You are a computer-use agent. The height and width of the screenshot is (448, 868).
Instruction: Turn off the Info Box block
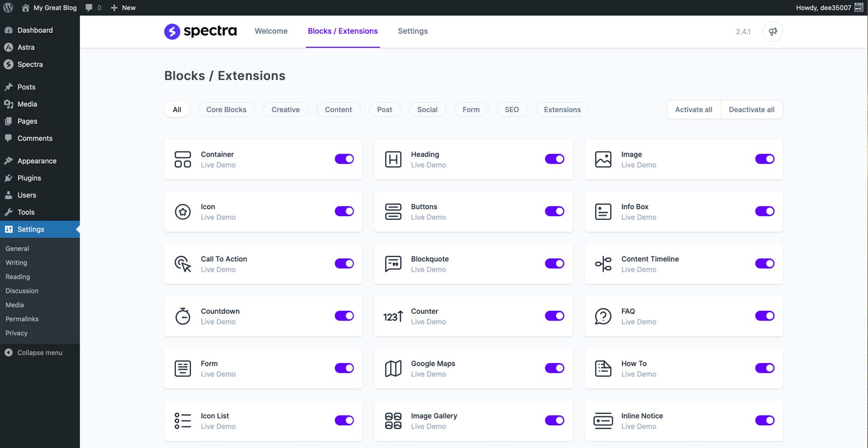pyautogui.click(x=764, y=211)
